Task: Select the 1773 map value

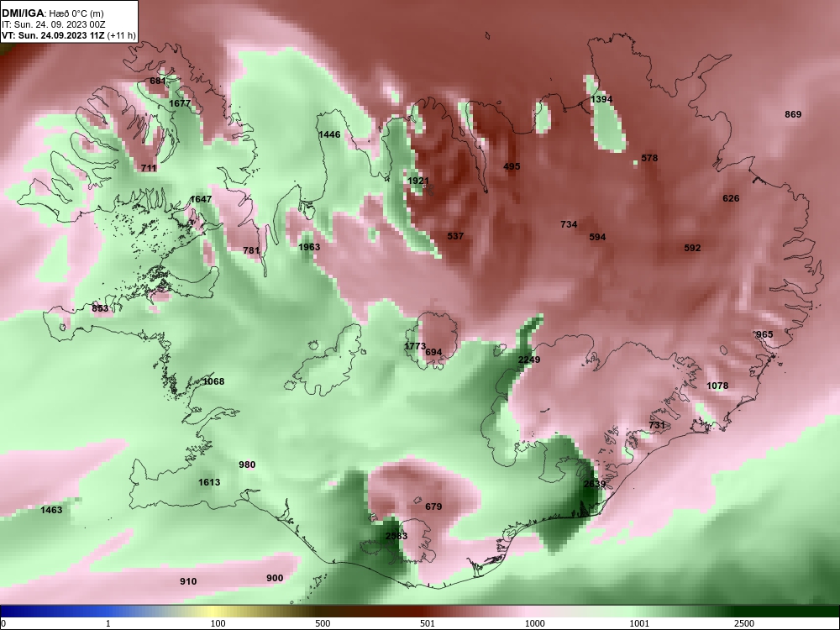Action: [415, 346]
